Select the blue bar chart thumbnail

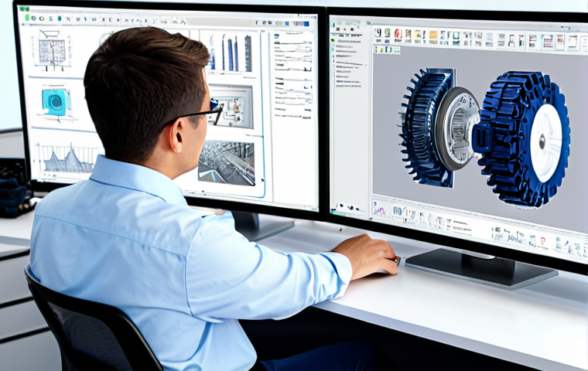pos(231,53)
